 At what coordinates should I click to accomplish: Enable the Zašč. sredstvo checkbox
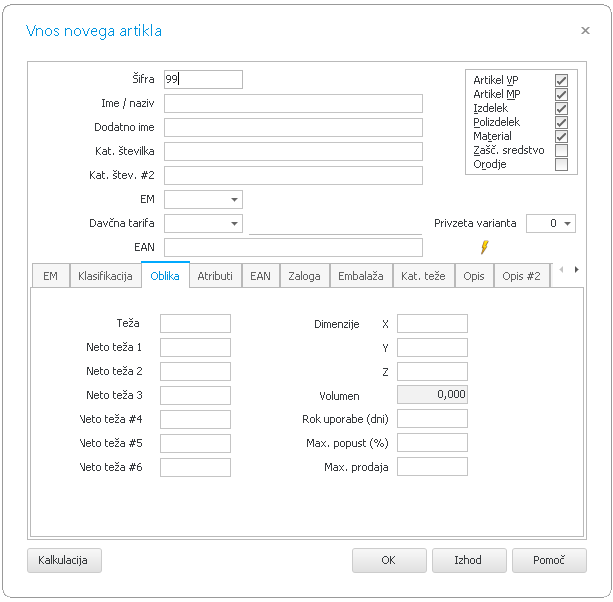click(561, 150)
